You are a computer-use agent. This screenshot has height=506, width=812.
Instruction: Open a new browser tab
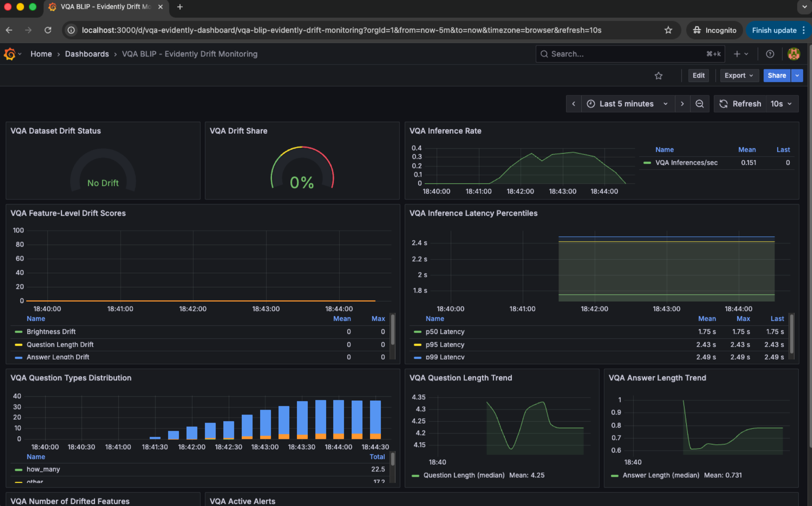[x=180, y=7]
